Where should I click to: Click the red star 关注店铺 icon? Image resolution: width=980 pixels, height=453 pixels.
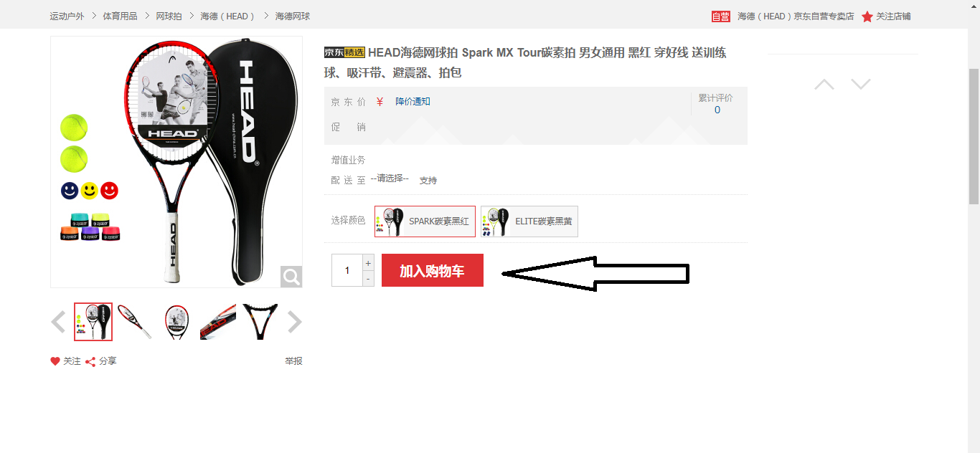[867, 16]
